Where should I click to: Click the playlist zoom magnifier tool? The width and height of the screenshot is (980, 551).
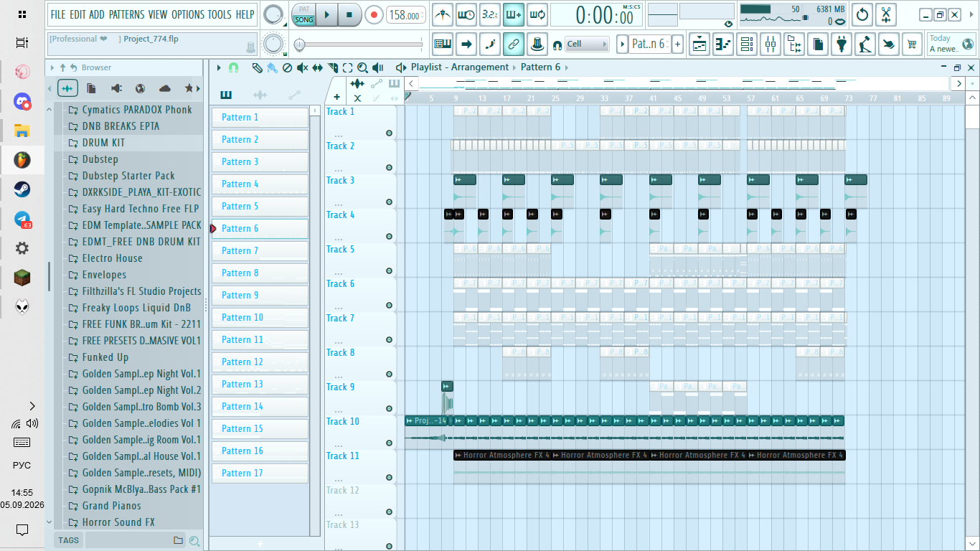coord(363,67)
